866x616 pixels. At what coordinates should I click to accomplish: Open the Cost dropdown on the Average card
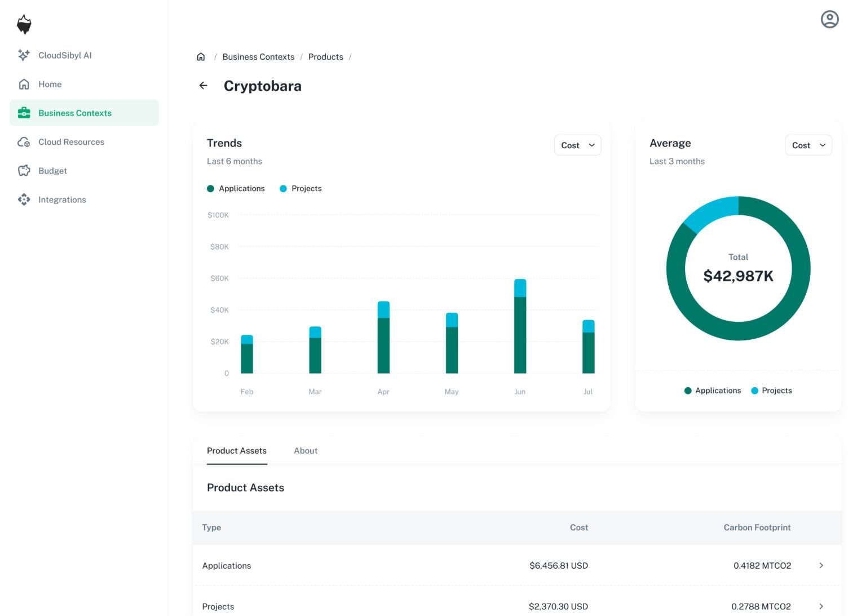(808, 145)
